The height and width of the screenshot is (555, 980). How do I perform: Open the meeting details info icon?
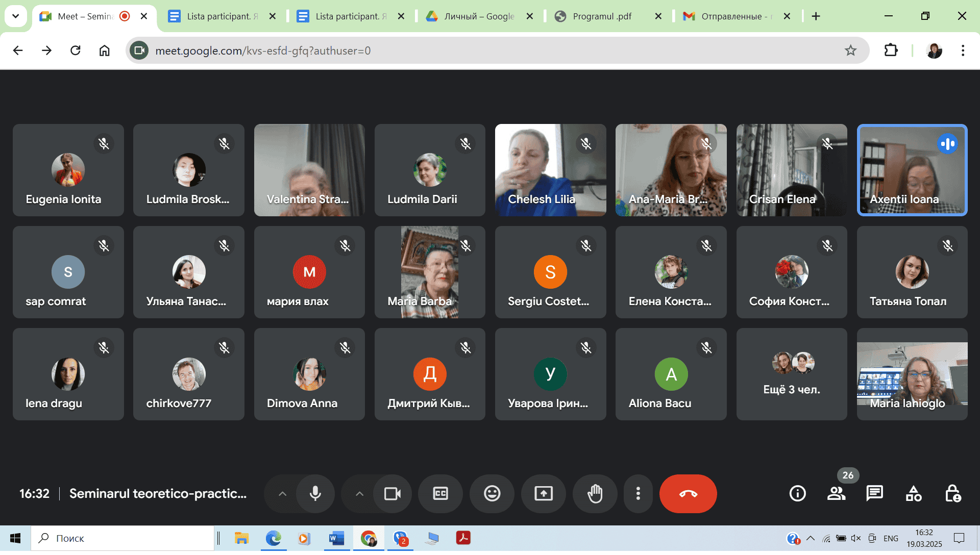coord(797,494)
